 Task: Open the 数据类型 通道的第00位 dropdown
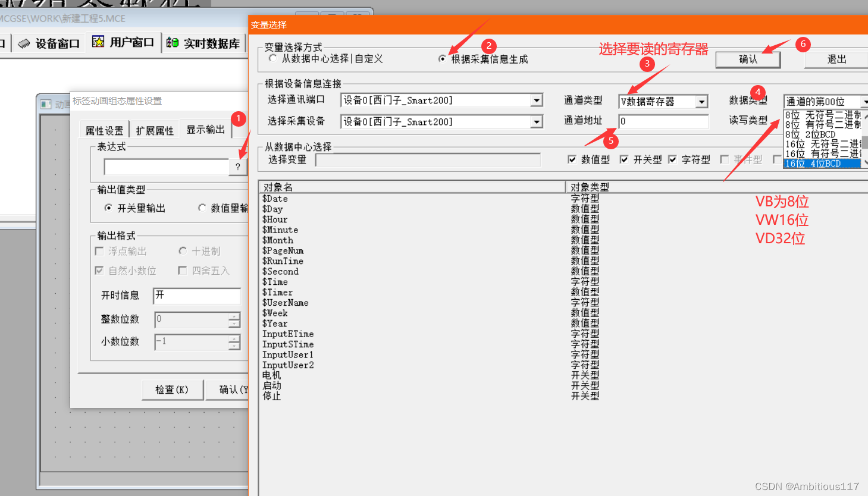tap(864, 102)
